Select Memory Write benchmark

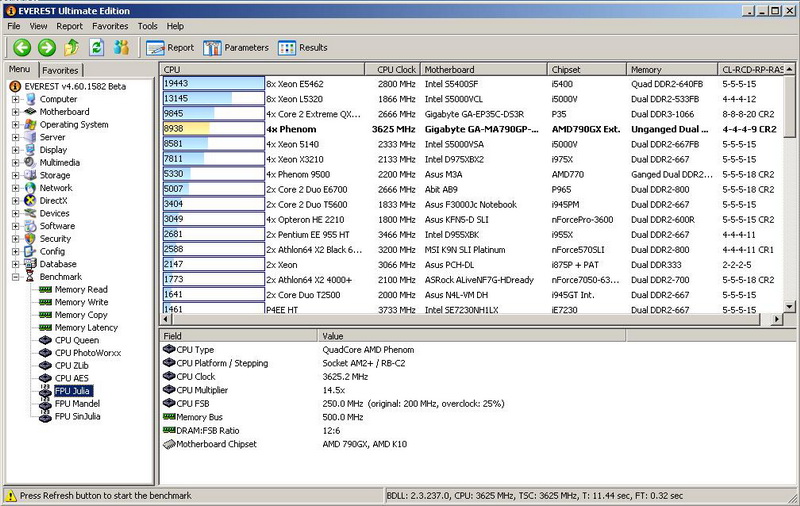82,302
